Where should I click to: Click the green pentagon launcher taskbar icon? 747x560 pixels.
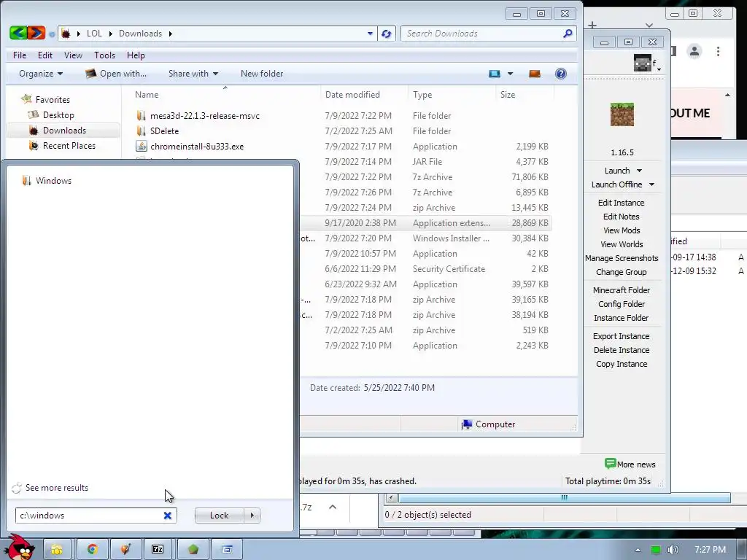193,549
